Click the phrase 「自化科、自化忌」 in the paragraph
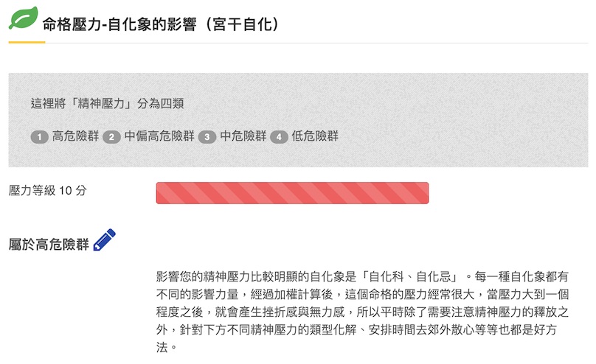 point(409,276)
